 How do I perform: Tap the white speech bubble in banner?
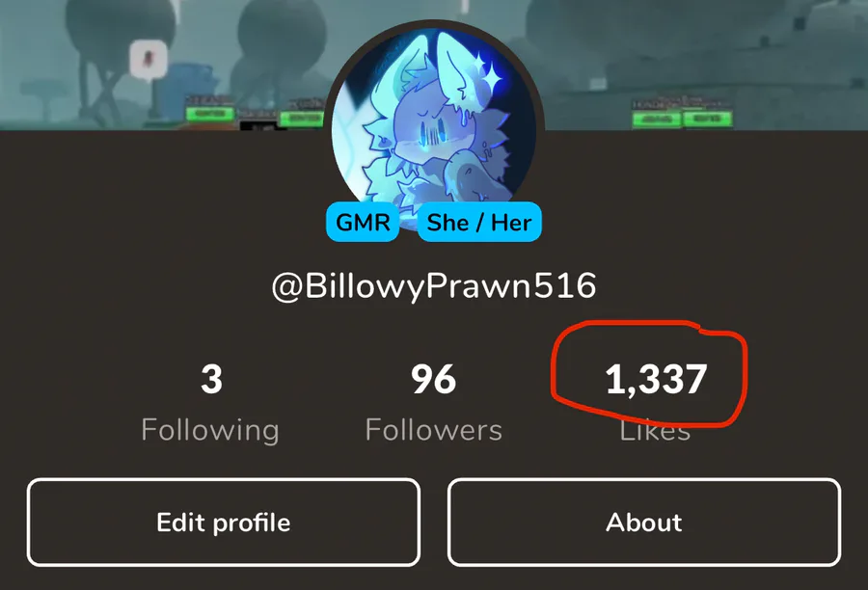[x=149, y=59]
